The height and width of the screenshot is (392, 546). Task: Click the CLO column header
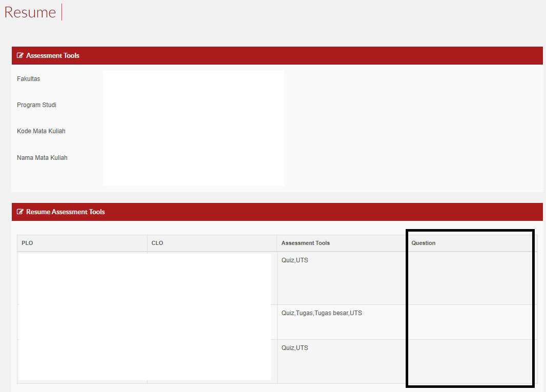[x=157, y=243]
